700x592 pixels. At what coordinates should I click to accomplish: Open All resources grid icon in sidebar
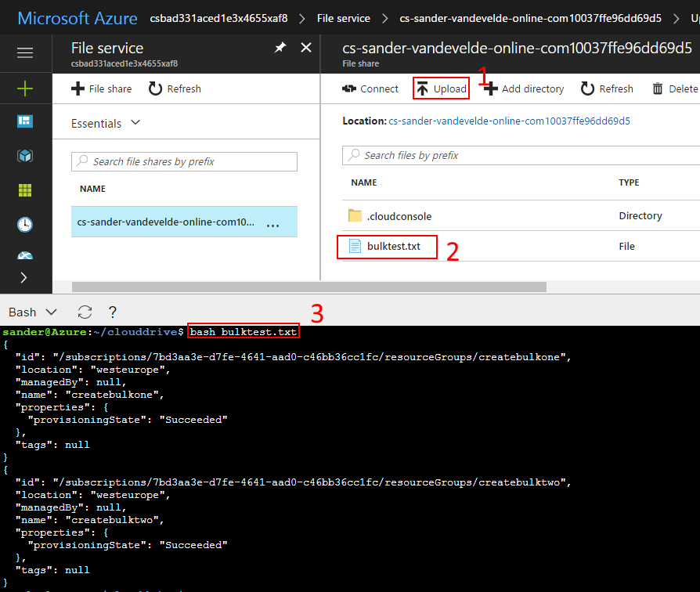coord(25,190)
